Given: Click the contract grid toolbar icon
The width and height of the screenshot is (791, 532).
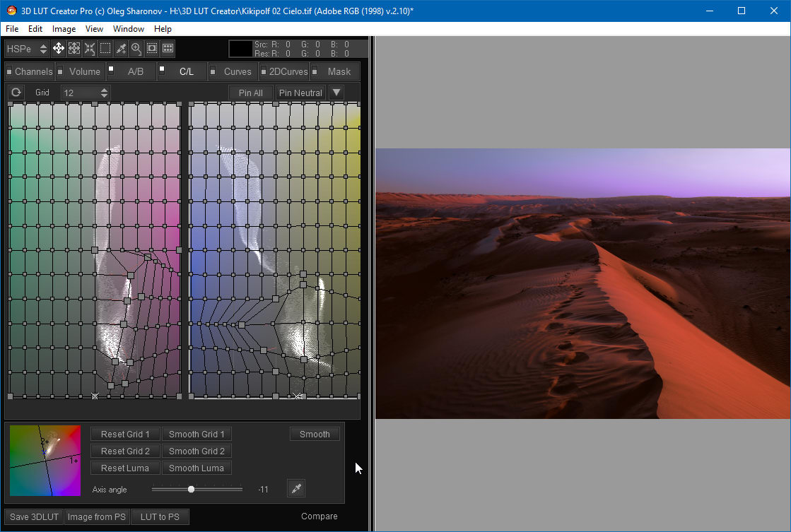Looking at the screenshot, I should [x=89, y=49].
